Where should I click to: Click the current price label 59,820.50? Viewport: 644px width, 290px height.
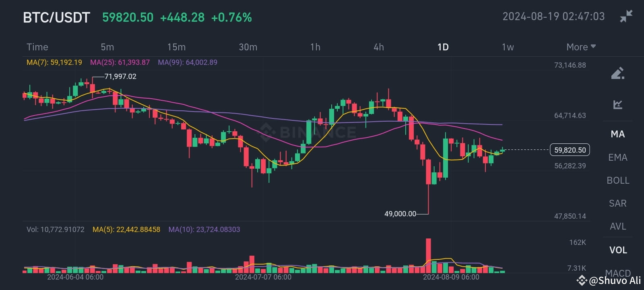[570, 149]
